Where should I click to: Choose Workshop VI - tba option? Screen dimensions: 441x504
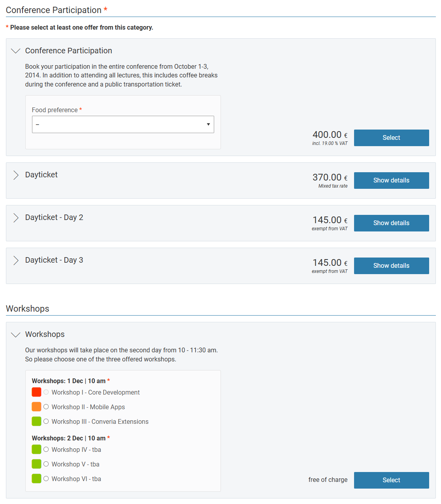click(x=46, y=479)
